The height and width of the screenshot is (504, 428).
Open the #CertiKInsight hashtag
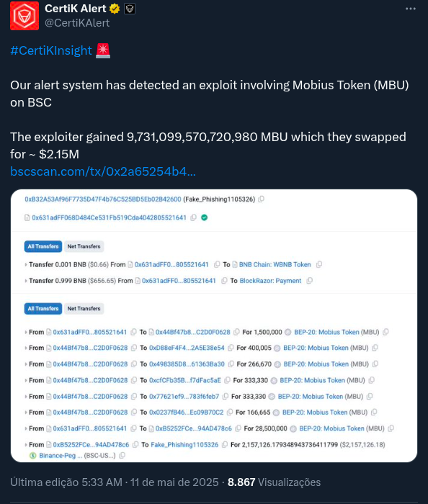pos(51,50)
